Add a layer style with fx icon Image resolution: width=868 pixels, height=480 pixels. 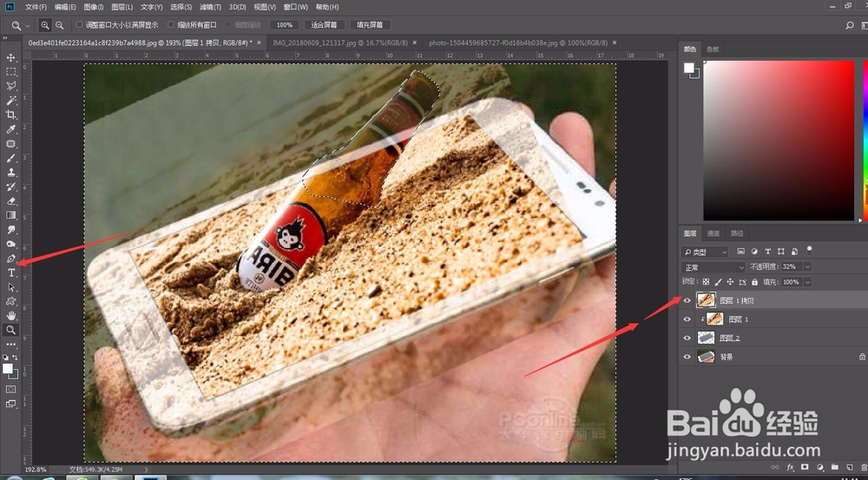(790, 468)
